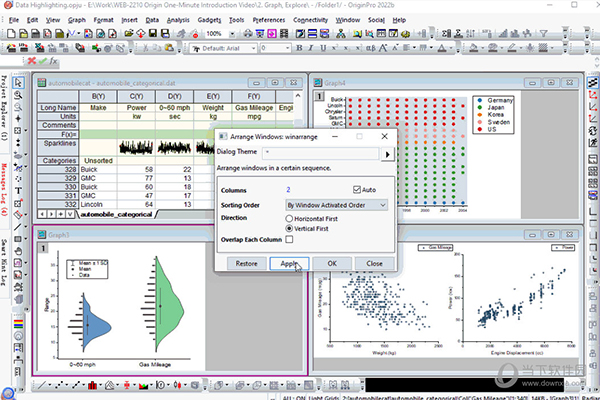Click the worksheet vertical scroll up arrow
Screen dimensions: 600x400
[298, 95]
